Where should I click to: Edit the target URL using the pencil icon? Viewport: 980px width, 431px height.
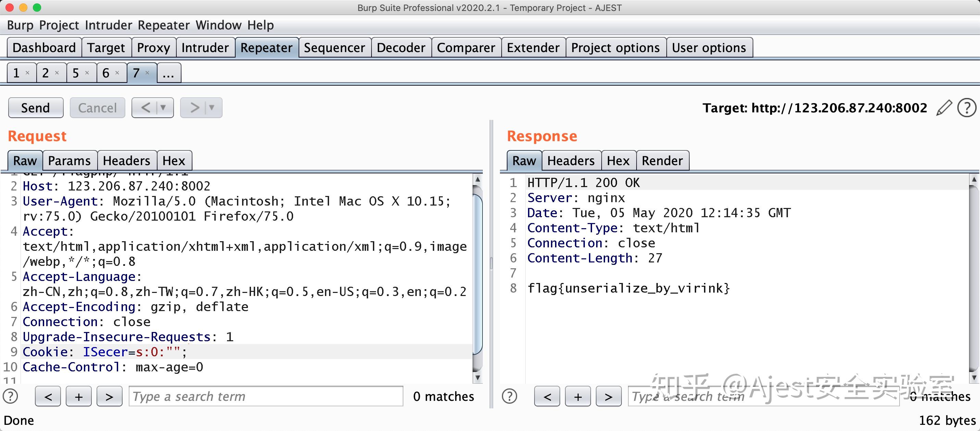[943, 108]
